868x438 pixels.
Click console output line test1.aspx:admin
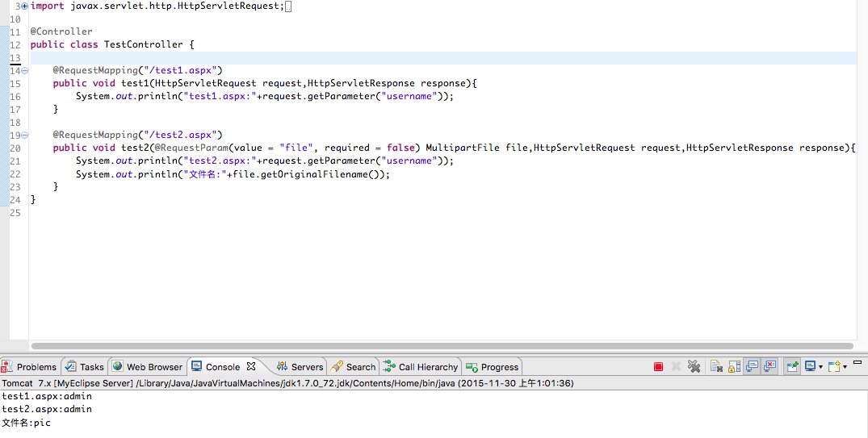point(47,396)
